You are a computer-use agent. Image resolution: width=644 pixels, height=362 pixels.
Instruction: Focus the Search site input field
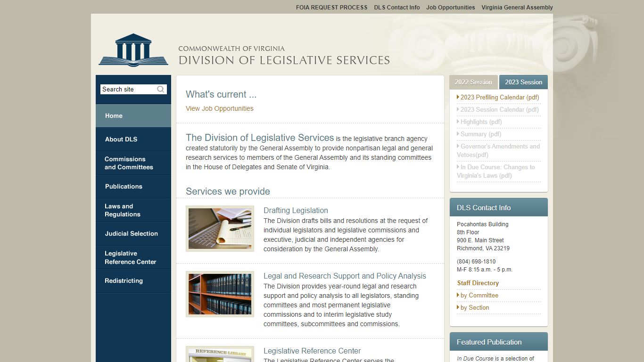pyautogui.click(x=128, y=89)
